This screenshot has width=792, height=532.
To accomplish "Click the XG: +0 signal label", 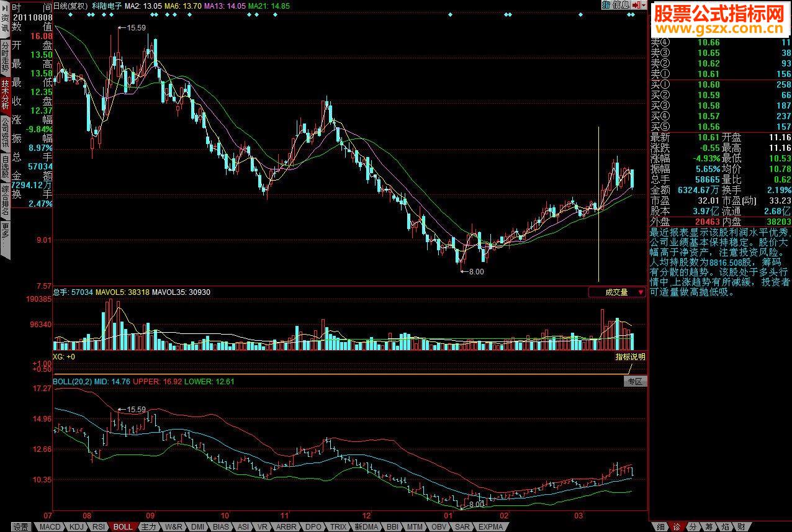I will click(x=64, y=357).
